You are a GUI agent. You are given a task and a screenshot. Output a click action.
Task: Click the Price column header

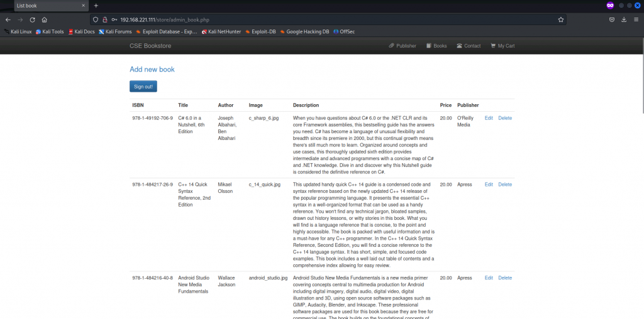click(446, 105)
